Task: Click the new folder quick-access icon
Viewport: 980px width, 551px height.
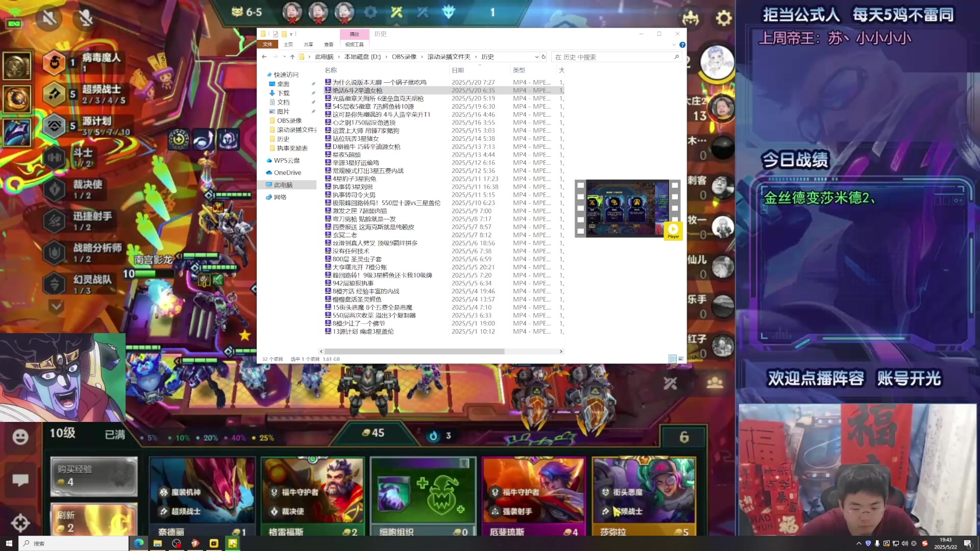Action: pyautogui.click(x=284, y=34)
